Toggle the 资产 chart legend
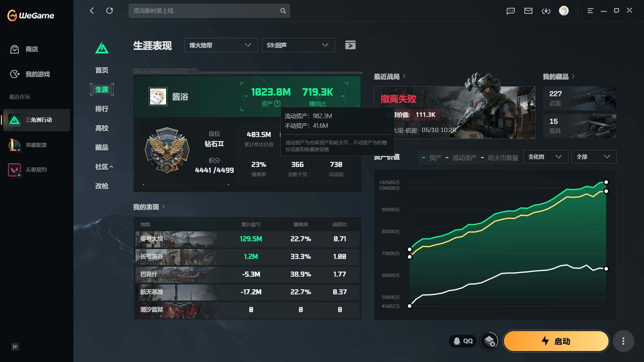This screenshot has width=644, height=362. click(x=431, y=157)
